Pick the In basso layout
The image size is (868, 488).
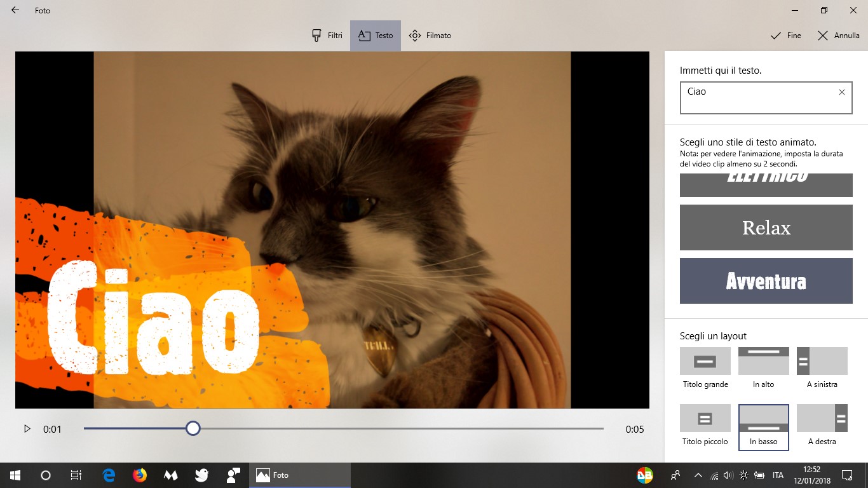click(764, 427)
